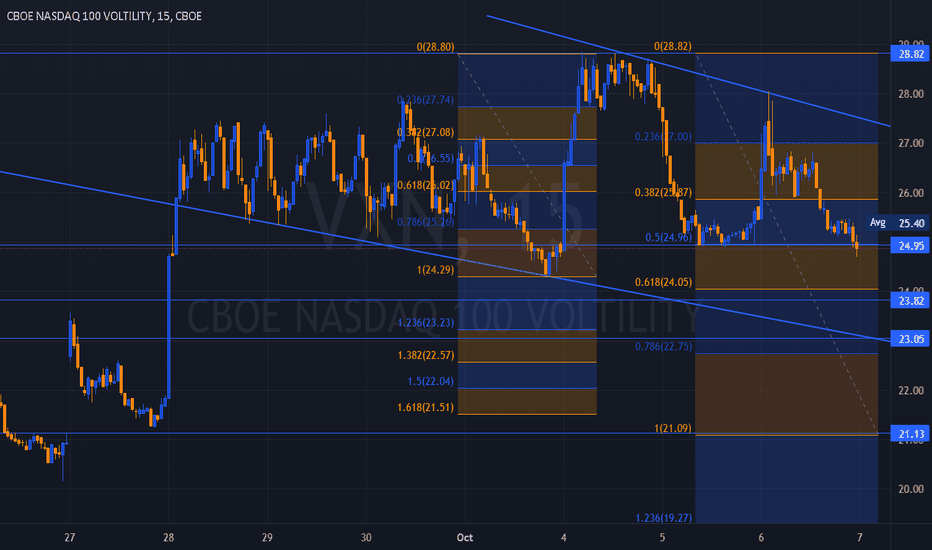Click the Oct label on the time axis
The width and height of the screenshot is (932, 550).
click(465, 538)
